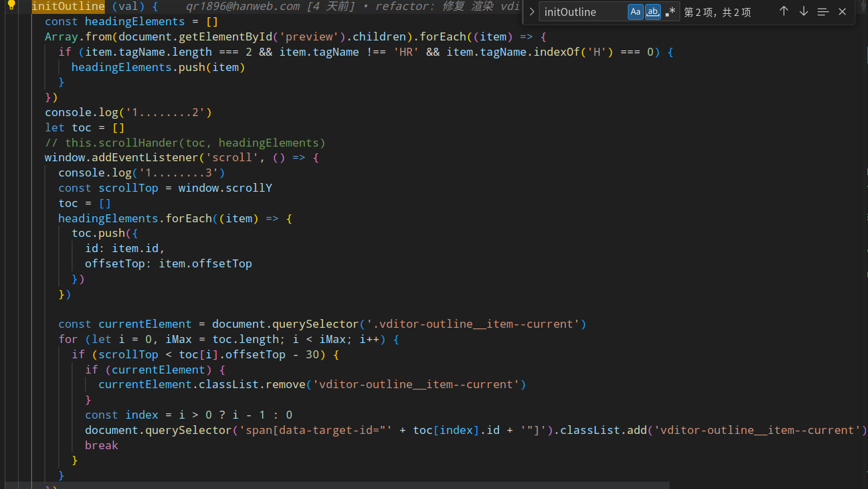Click 'headingElements.forEach((item) => {' line

click(175, 218)
